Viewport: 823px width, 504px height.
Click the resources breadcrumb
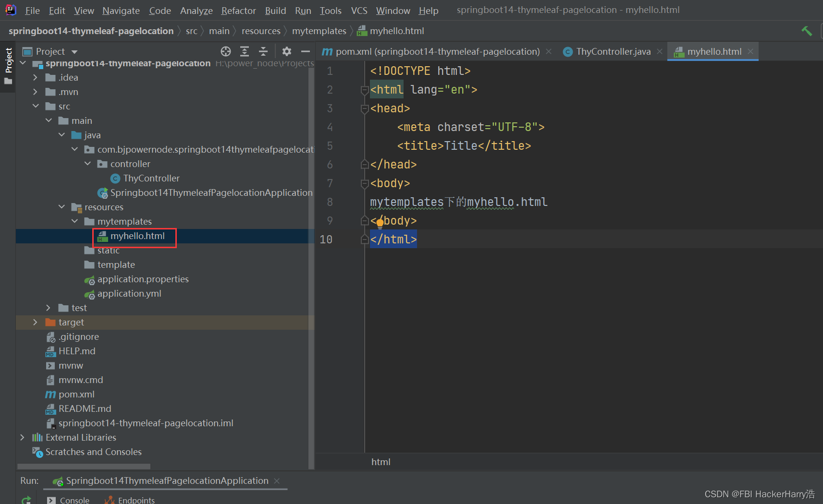[261, 31]
